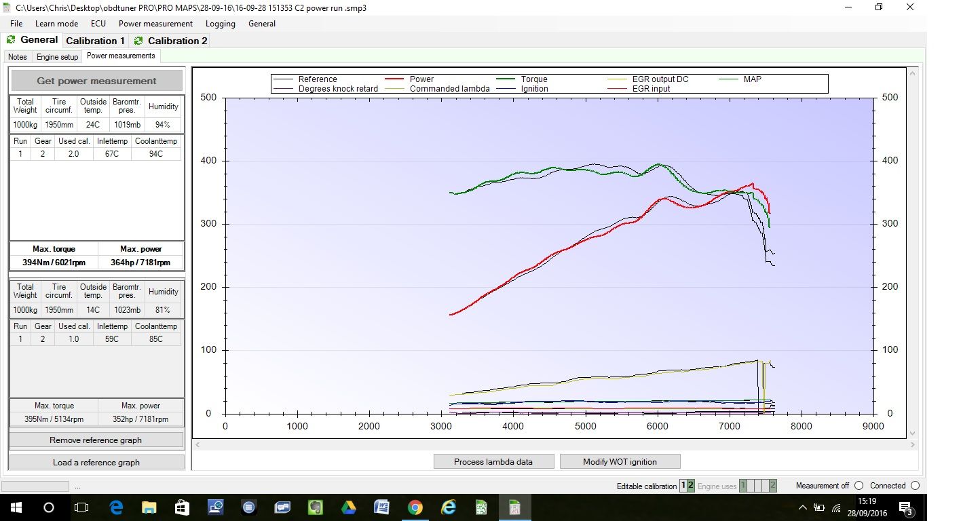Click Engine uses calibration 2 indicator

coord(773,486)
